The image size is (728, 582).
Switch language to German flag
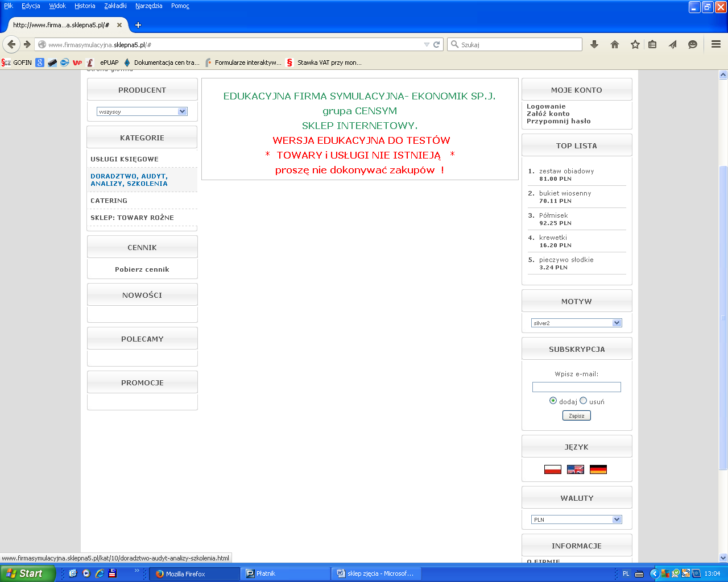(598, 469)
